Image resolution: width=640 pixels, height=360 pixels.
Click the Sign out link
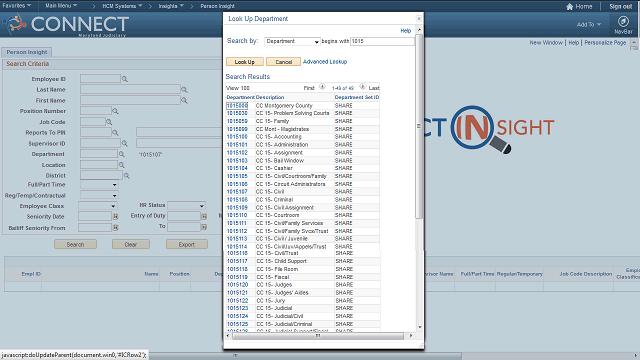click(x=620, y=6)
